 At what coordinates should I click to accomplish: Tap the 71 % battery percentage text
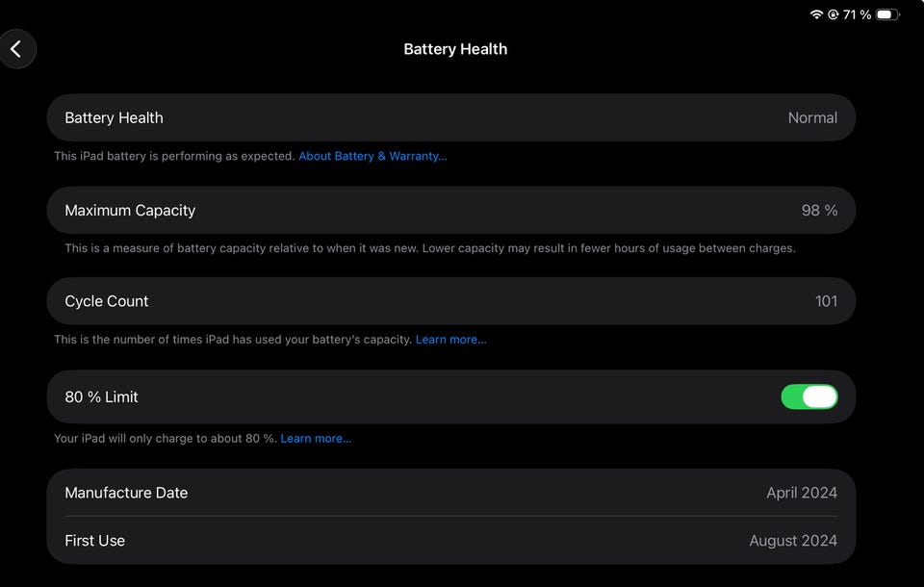(x=857, y=14)
